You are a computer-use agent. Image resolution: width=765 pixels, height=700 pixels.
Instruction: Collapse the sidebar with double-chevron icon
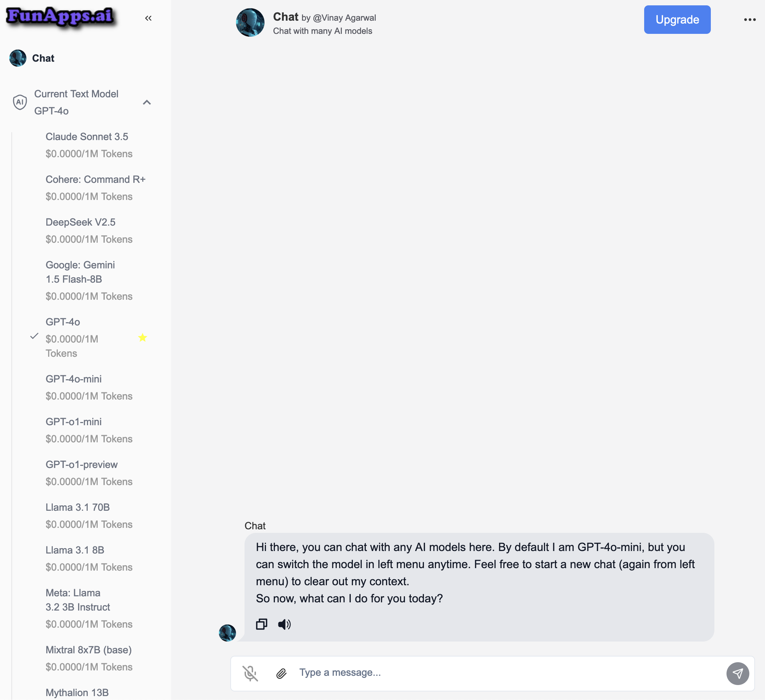148,18
